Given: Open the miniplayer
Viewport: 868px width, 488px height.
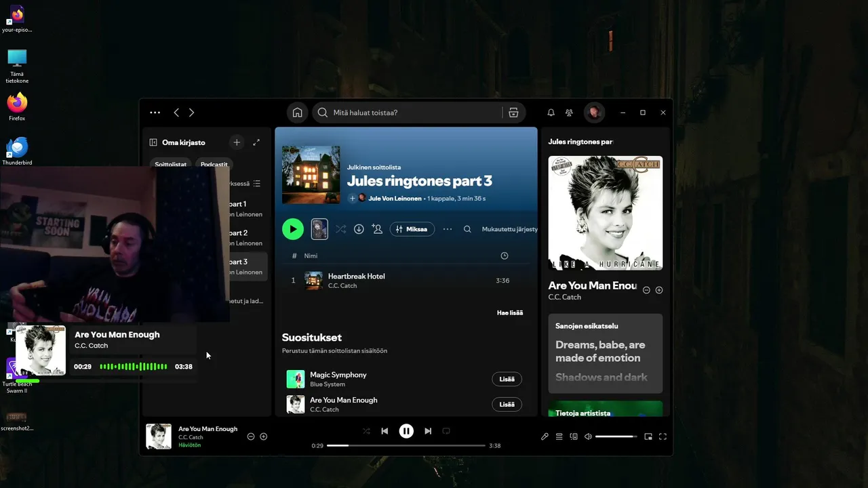Looking at the screenshot, I should tap(648, 436).
